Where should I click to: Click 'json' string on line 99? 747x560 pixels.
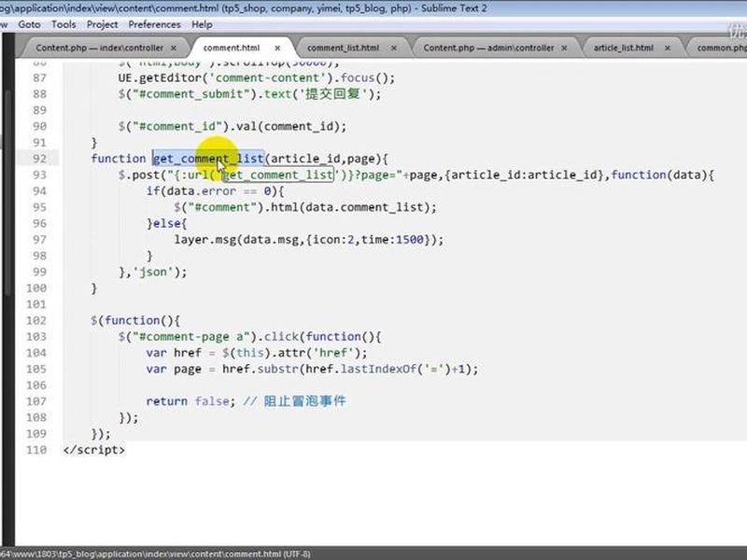[x=152, y=272]
